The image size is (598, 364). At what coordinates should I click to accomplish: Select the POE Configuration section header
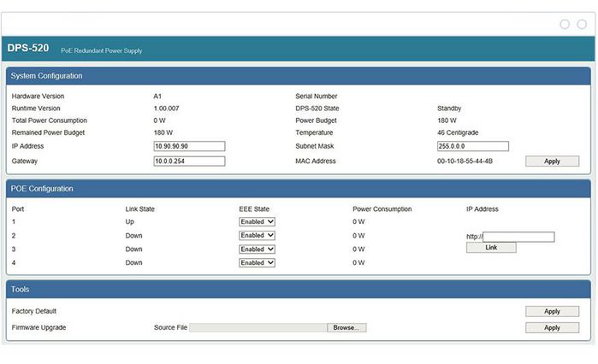[299, 189]
